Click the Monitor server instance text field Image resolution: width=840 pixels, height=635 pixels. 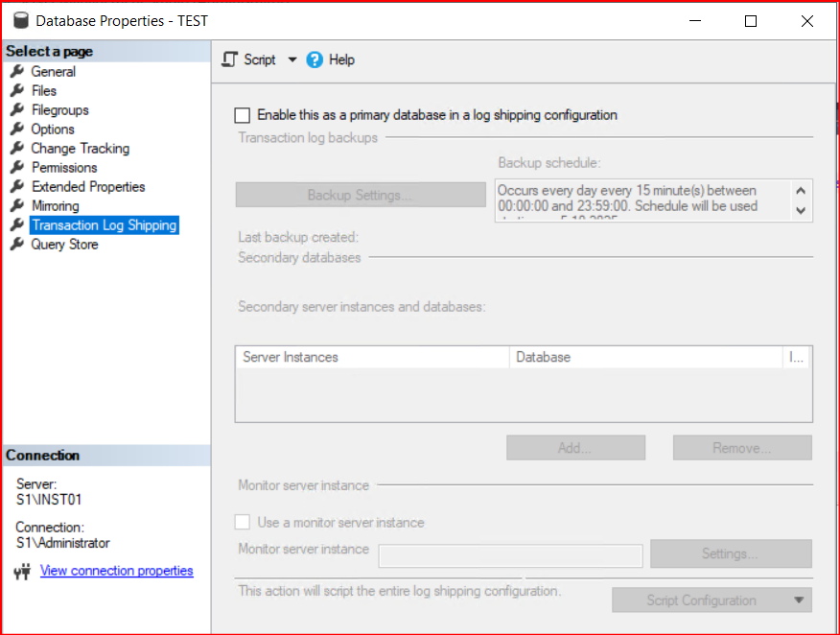point(510,555)
